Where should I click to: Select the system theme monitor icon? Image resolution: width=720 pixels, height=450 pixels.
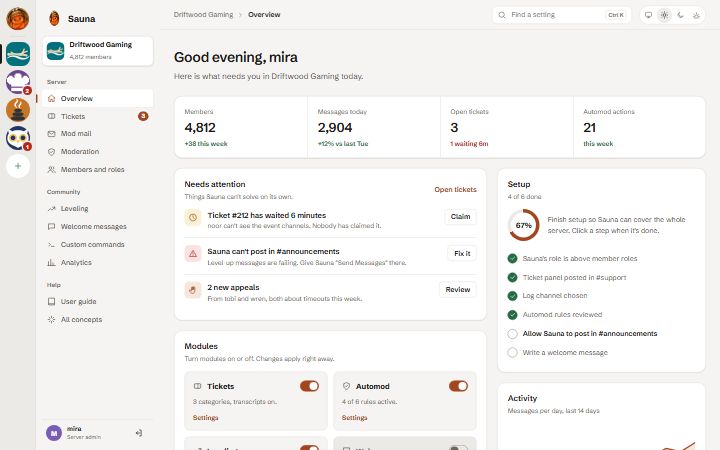648,15
